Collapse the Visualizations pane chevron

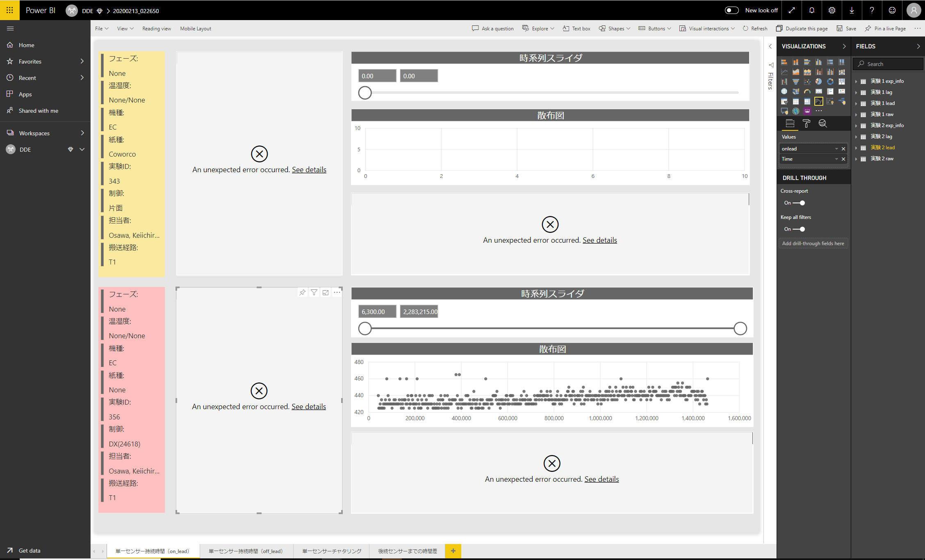[x=844, y=46]
